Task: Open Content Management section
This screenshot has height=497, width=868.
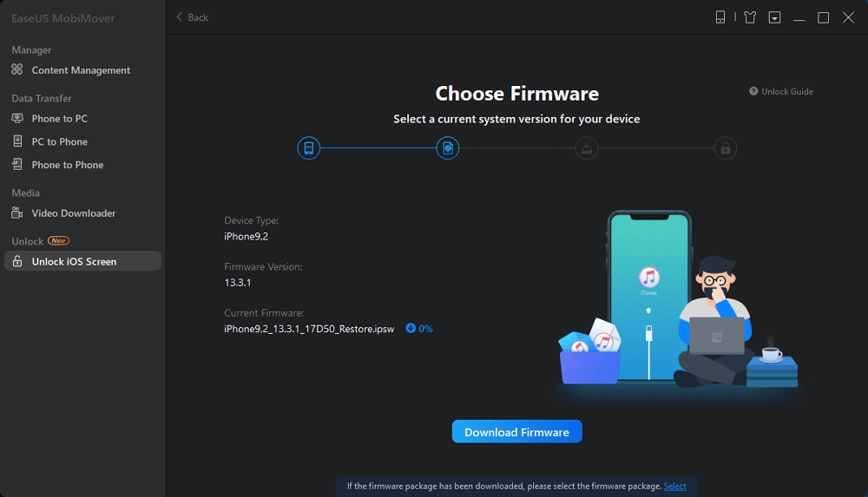Action: (x=82, y=69)
